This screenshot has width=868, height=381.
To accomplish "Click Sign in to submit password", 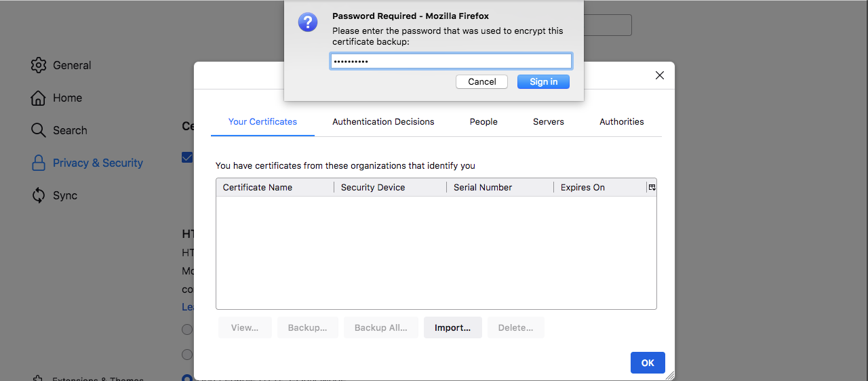I will tap(544, 81).
